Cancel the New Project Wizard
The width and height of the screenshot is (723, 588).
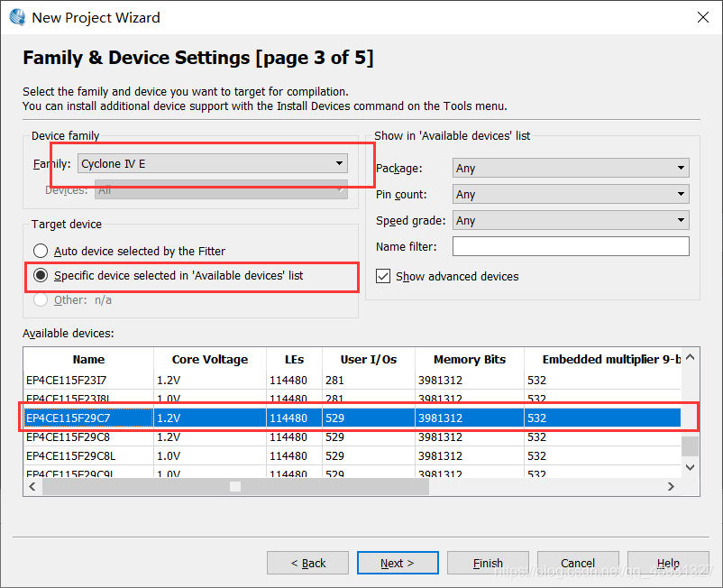[578, 563]
